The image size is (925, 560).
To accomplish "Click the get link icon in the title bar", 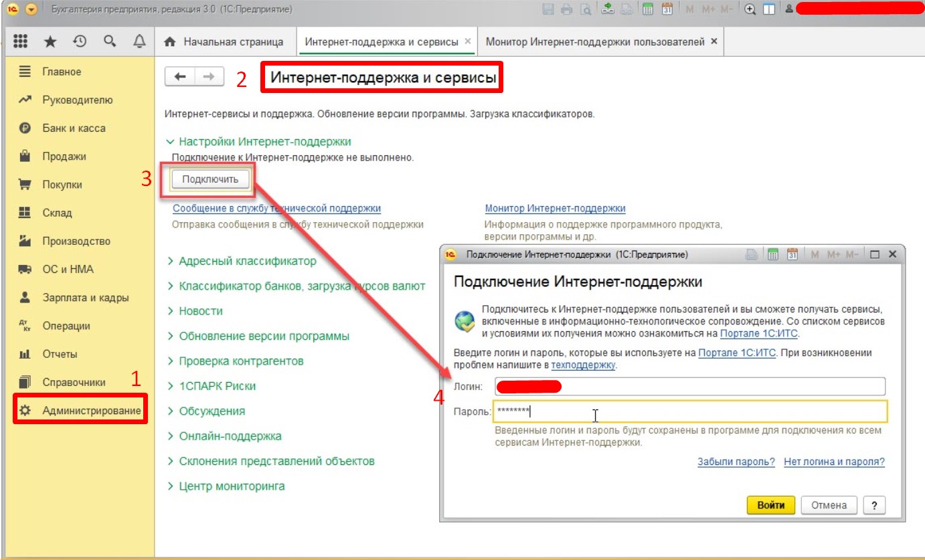I will (608, 9).
